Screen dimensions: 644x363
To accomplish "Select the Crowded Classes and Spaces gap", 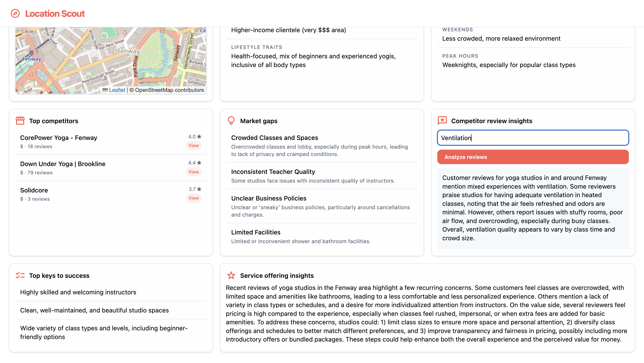I will coord(274,138).
